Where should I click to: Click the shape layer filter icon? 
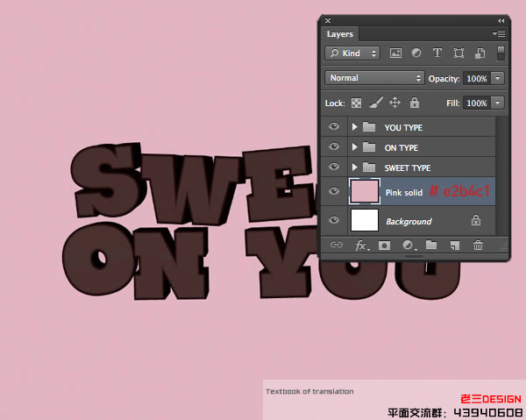click(x=458, y=53)
